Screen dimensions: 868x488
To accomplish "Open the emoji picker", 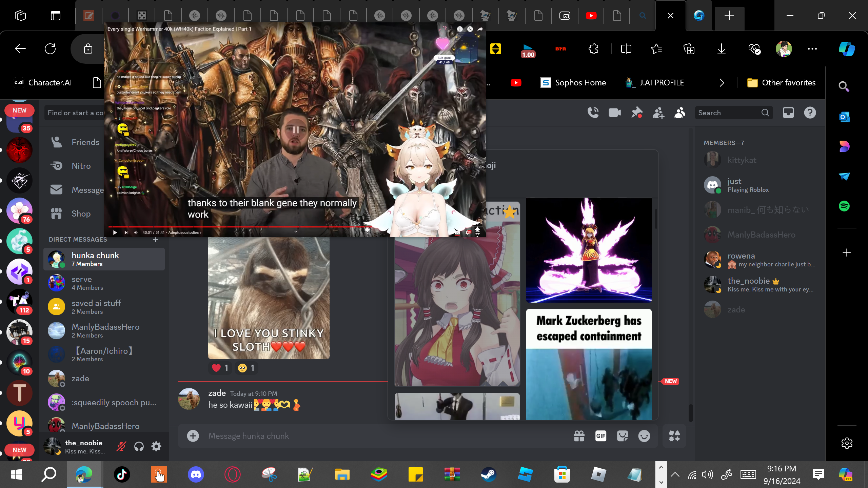I will click(x=644, y=436).
